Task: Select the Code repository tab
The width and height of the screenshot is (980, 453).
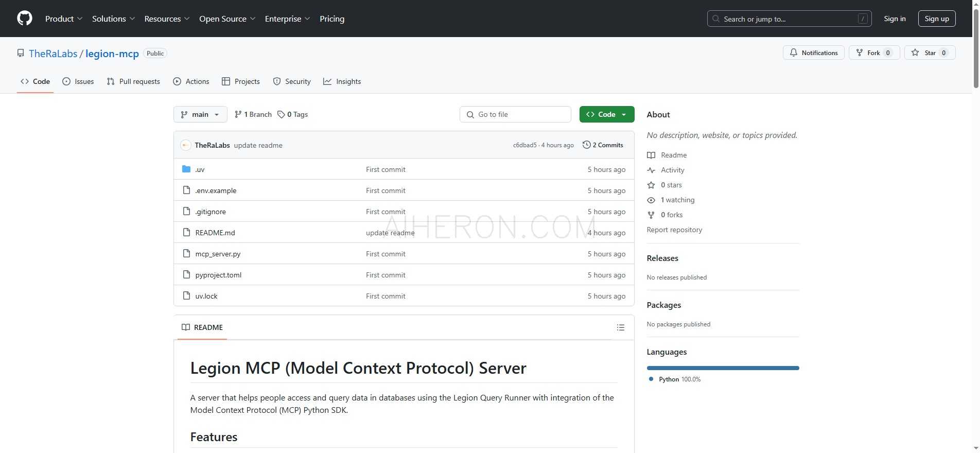Action: click(35, 81)
